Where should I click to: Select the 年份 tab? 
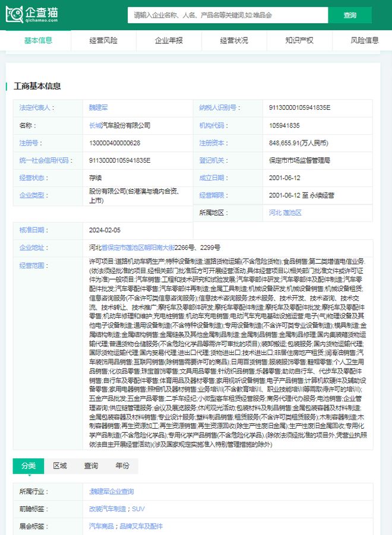[122, 466]
